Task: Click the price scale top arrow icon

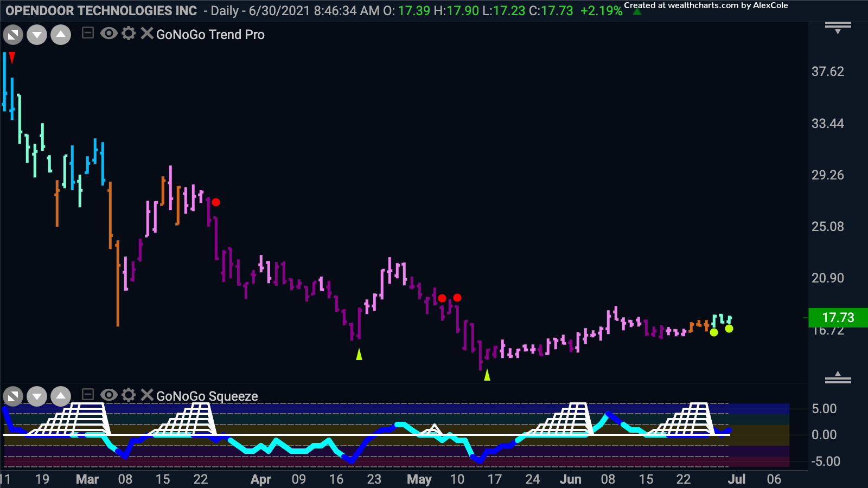Action: [838, 28]
